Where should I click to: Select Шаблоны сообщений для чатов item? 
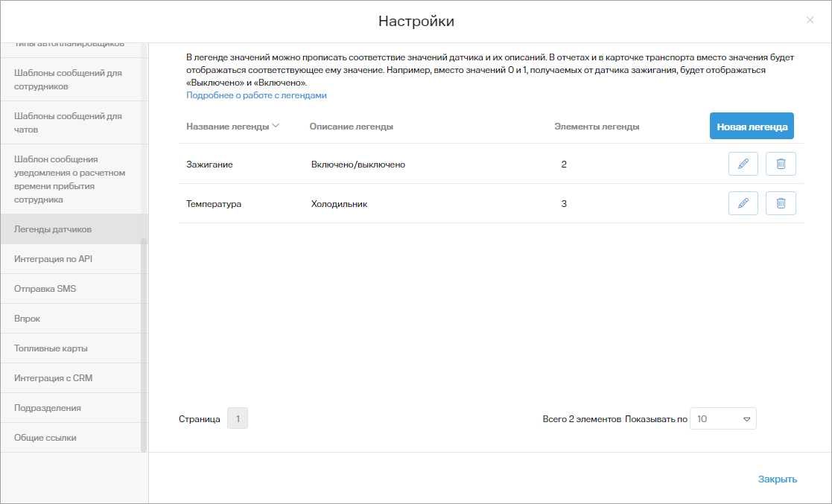pyautogui.click(x=71, y=123)
